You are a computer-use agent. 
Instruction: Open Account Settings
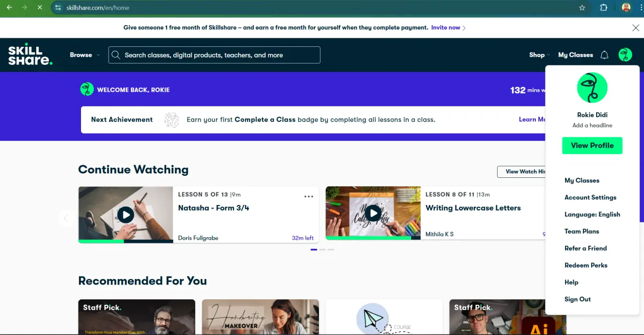coord(590,197)
